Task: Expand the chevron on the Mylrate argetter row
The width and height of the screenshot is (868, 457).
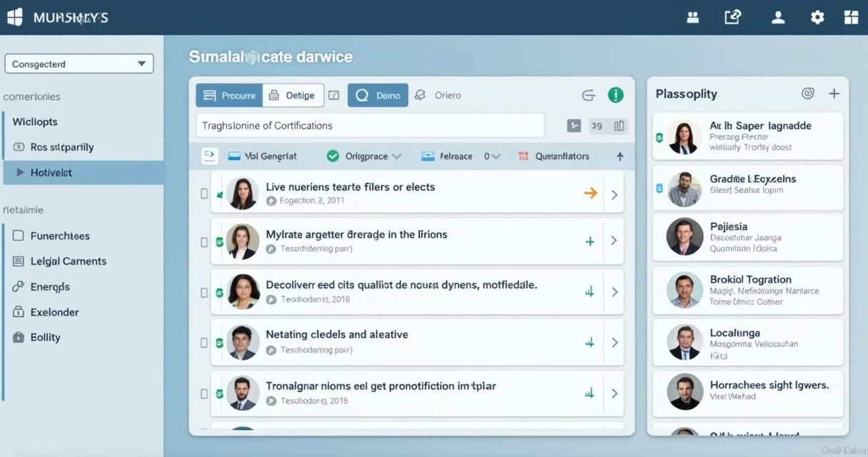Action: point(612,241)
